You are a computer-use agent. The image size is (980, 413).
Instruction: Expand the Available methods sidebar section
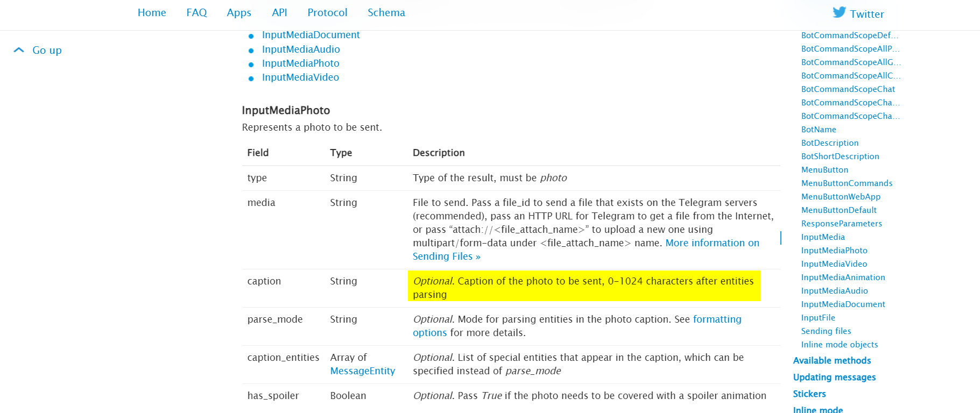[x=832, y=361]
